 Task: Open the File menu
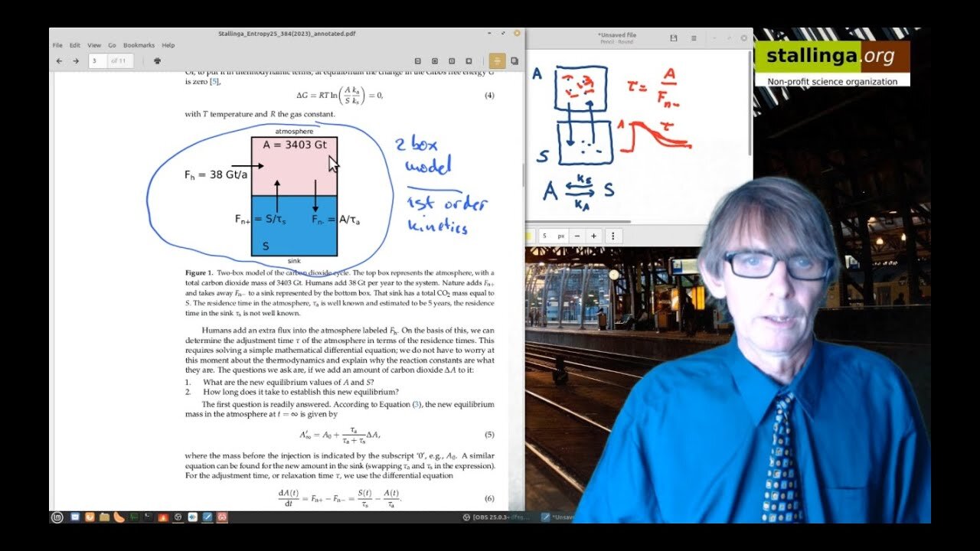point(57,45)
